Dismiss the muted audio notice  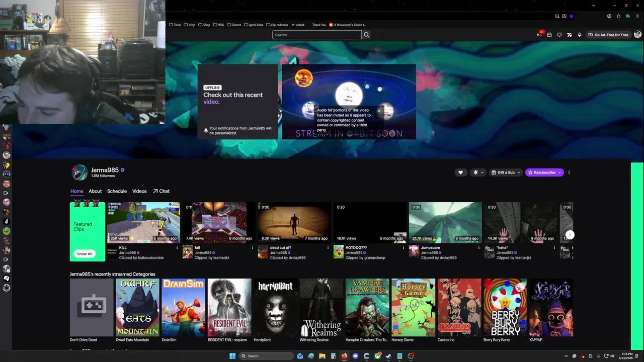coord(379,111)
